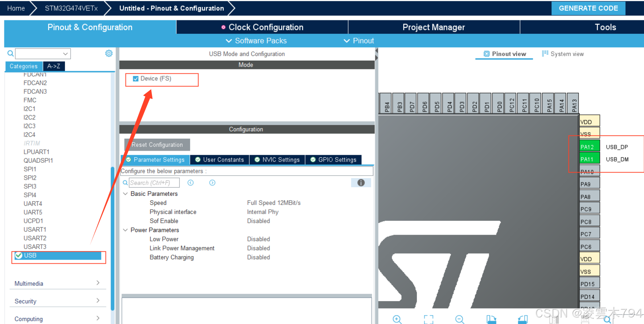
Task: Collapse the Basic Parameters section
Action: (x=126, y=194)
